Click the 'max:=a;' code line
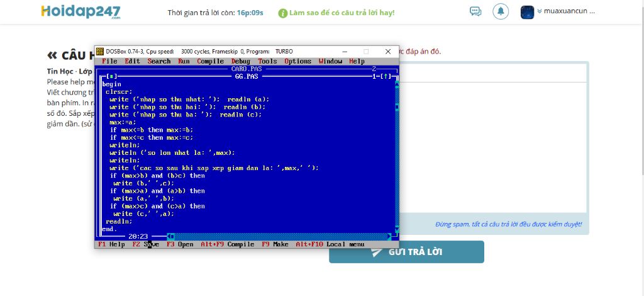The width and height of the screenshot is (644, 296). 123,122
